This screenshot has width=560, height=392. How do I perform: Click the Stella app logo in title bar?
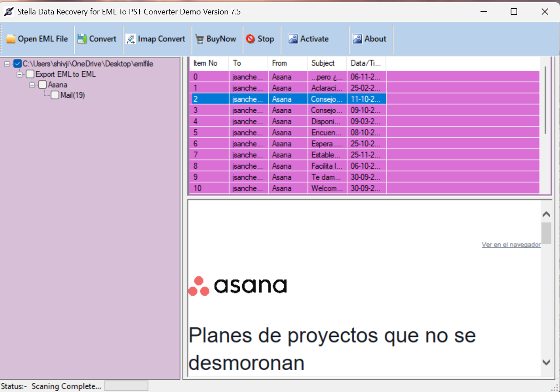(x=8, y=12)
